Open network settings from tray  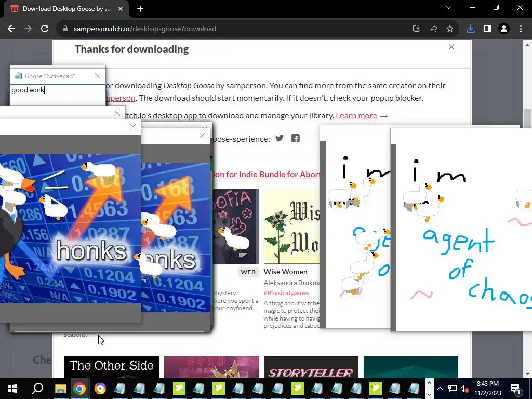pos(453,389)
